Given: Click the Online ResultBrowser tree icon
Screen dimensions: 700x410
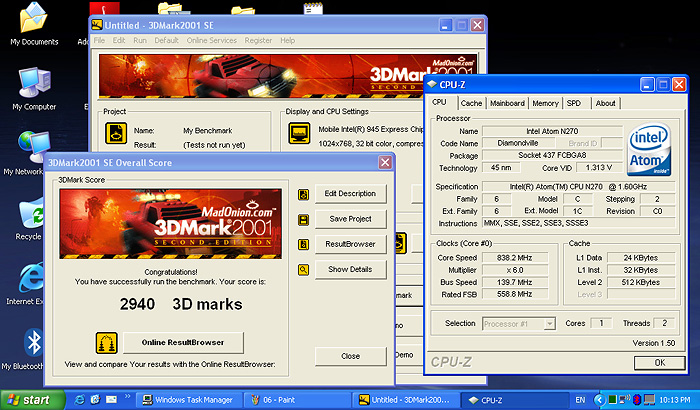Looking at the screenshot, I should click(x=107, y=343).
